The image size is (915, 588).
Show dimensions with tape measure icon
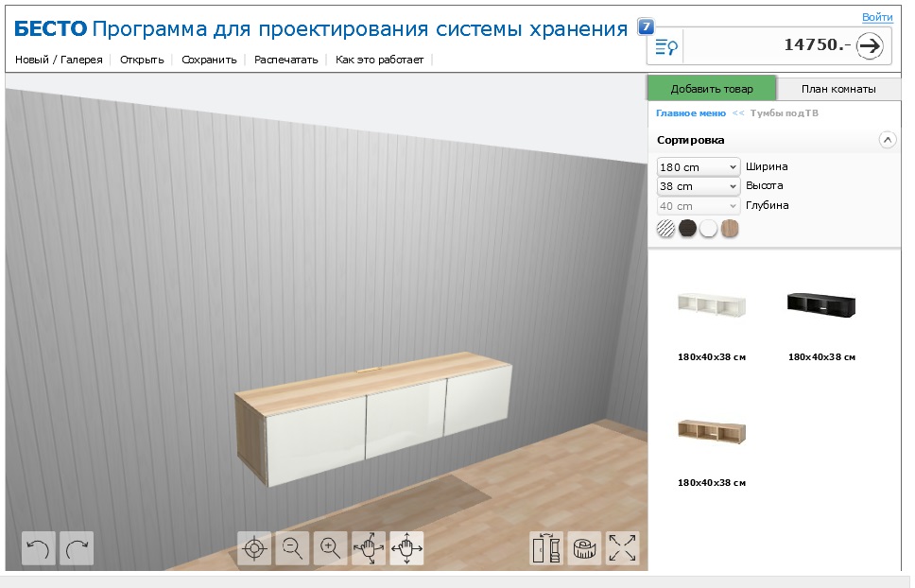tap(584, 548)
